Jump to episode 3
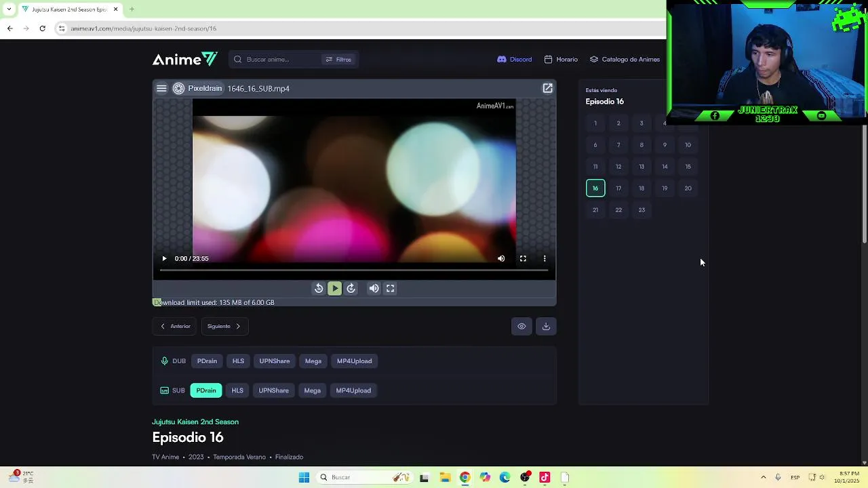Screen dimensions: 868x488 tap(642, 123)
